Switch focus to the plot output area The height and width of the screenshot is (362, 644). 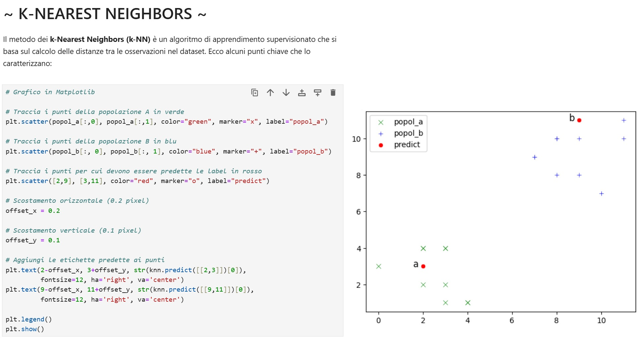(x=503, y=218)
